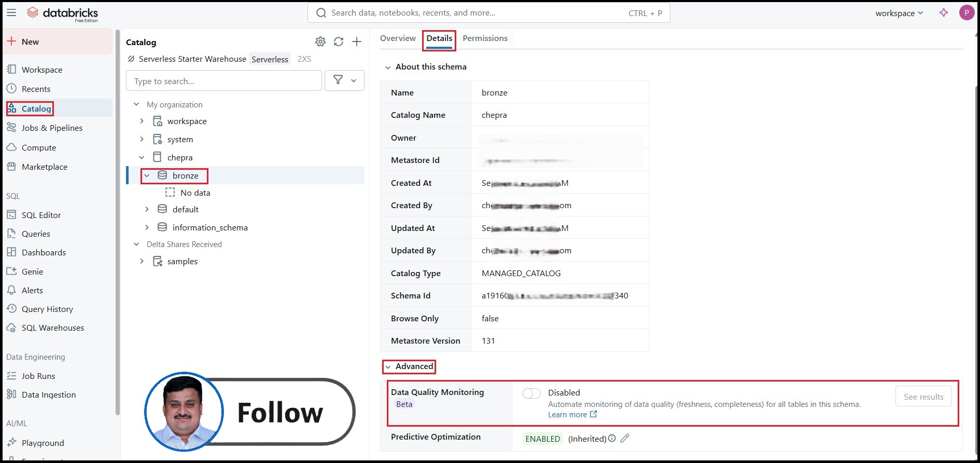
Task: Click the Databricks Assistant sparkle icon
Action: (x=944, y=13)
